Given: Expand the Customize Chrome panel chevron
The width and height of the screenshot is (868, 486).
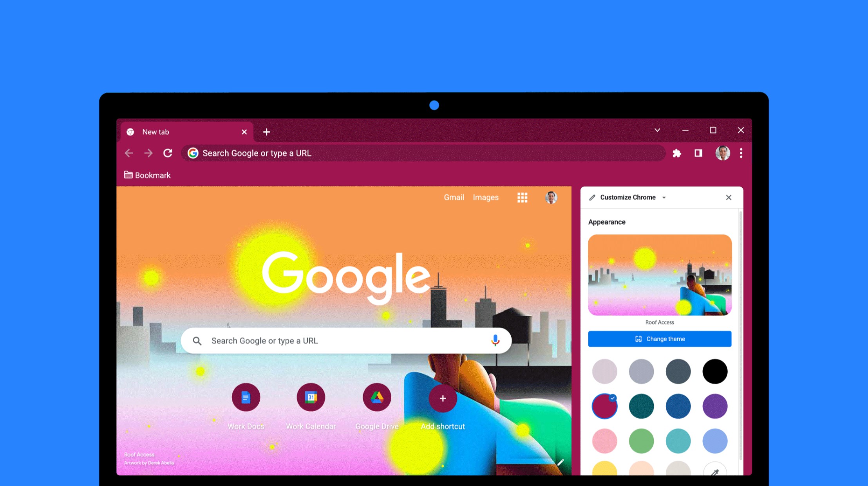Looking at the screenshot, I should point(665,197).
